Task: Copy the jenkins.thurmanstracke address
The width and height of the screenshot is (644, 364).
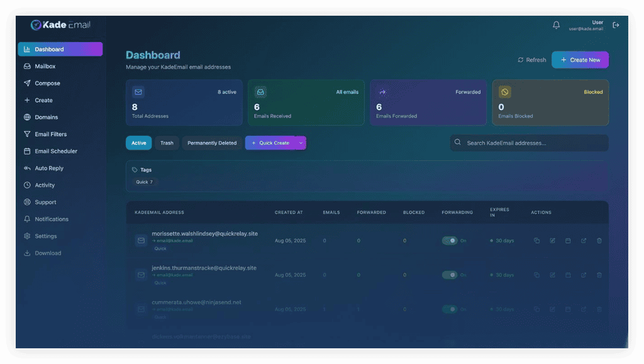Action: (x=537, y=275)
